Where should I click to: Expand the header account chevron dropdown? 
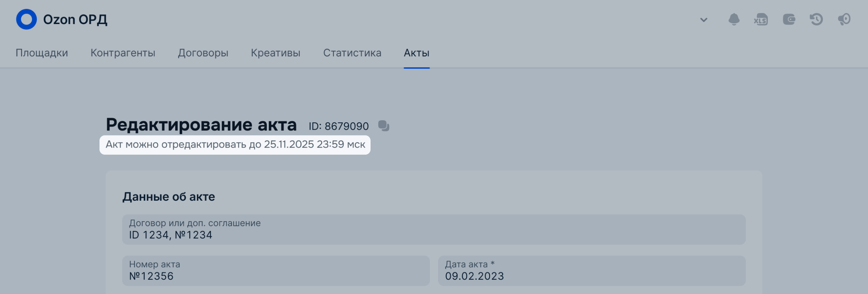pos(703,20)
